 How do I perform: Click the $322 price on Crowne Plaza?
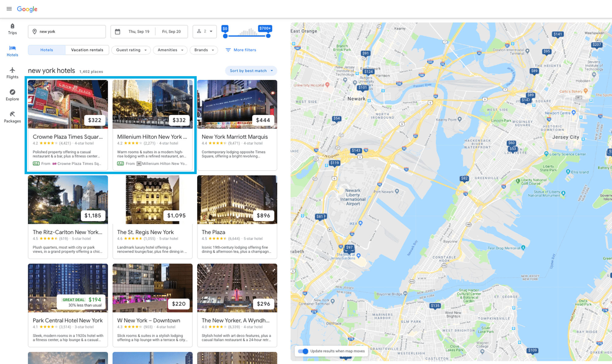[x=94, y=120]
